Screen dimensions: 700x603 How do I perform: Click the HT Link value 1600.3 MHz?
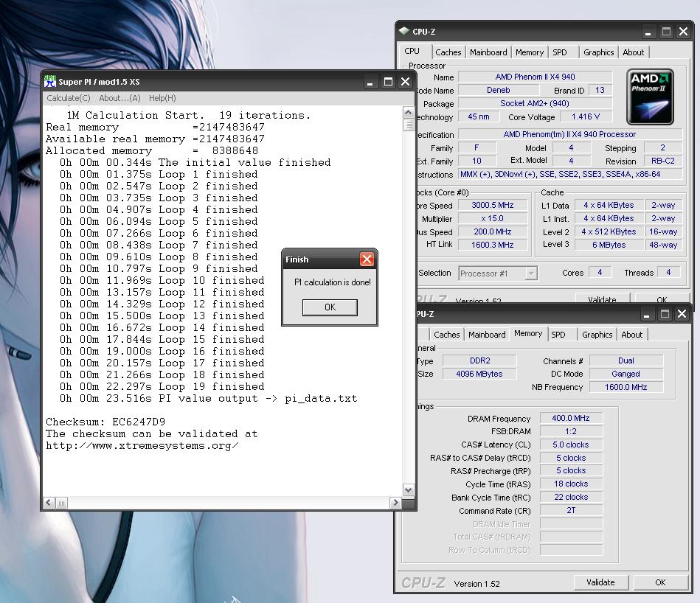tap(493, 245)
